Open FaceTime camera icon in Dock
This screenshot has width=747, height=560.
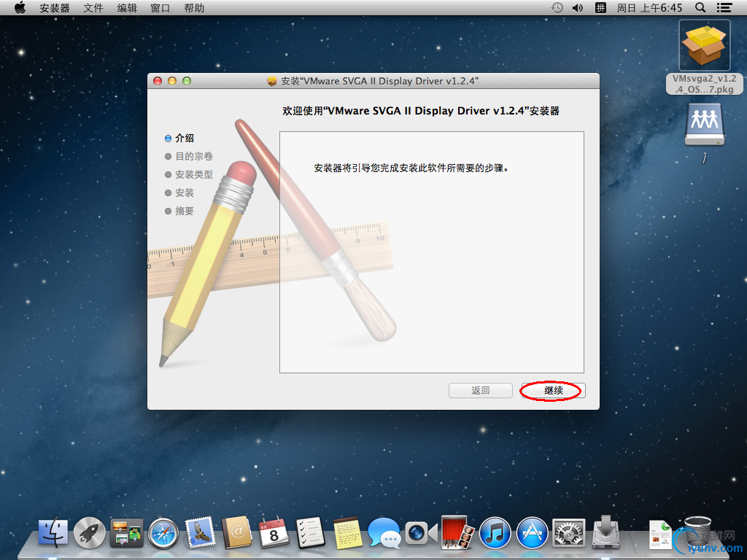421,533
